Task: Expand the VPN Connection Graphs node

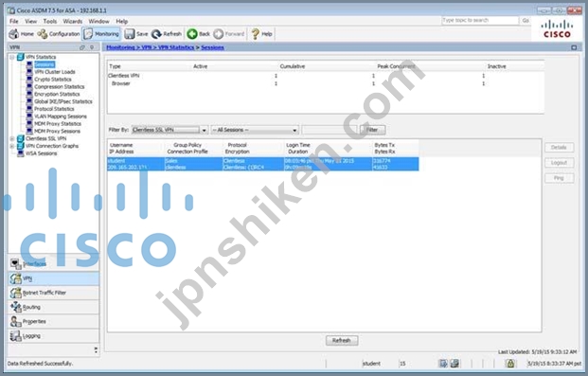Action: pyautogui.click(x=12, y=146)
